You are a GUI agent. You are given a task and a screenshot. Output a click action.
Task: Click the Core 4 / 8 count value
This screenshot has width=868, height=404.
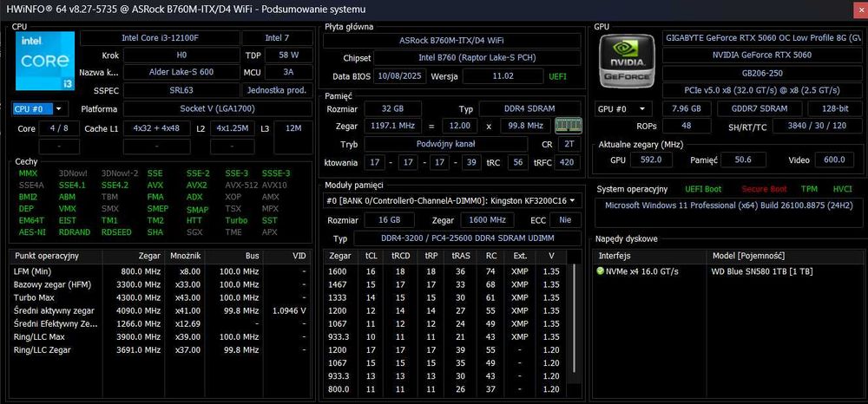(59, 129)
